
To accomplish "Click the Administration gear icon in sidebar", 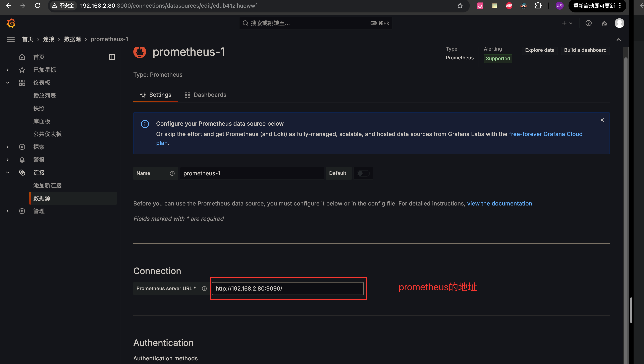I will [x=22, y=211].
